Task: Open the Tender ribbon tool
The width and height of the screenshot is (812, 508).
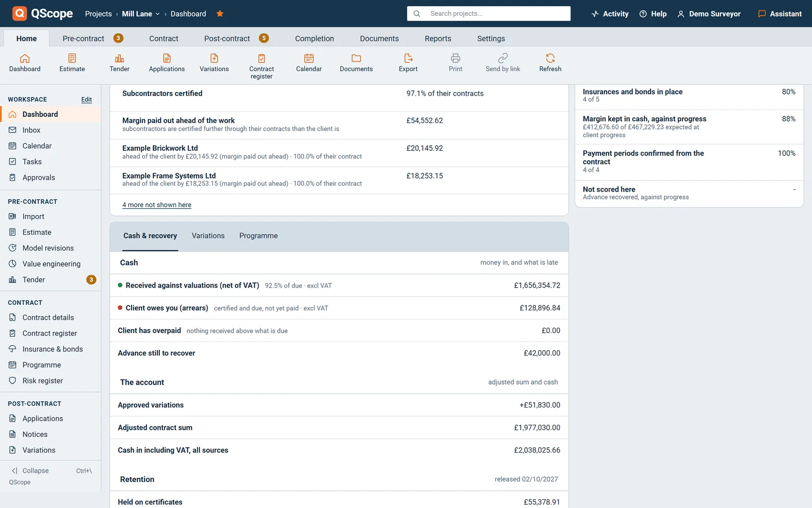Action: (x=119, y=63)
